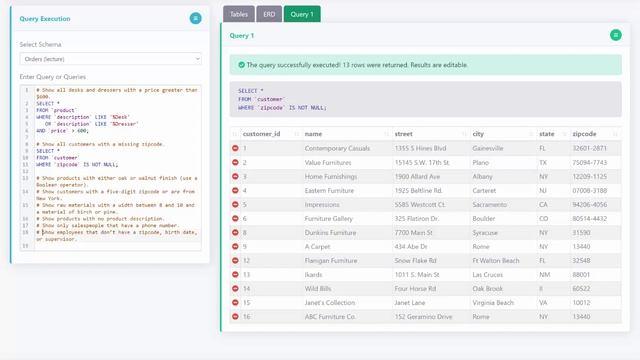Image resolution: width=640 pixels, height=360 pixels.
Task: Delete row for Eastern Furniture
Action: [235, 190]
